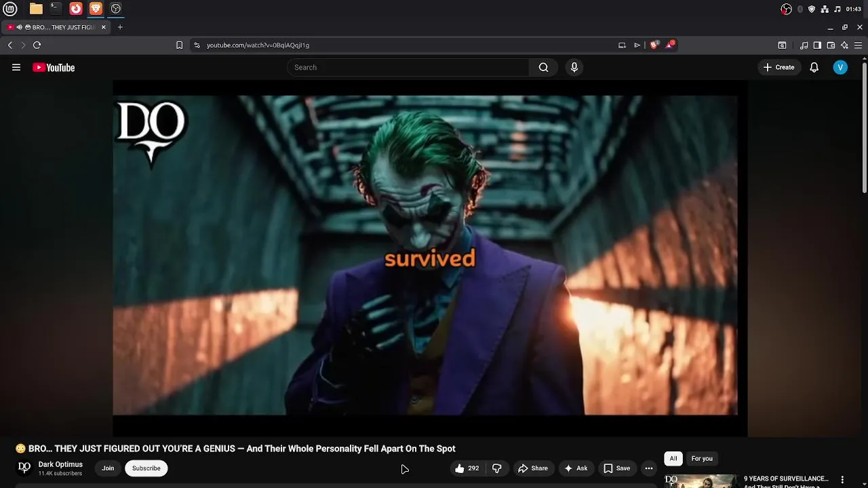Click the search magnifier button

click(x=543, y=67)
